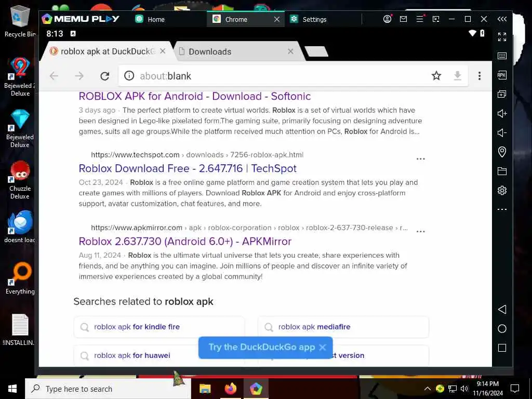Open shared folder icon in MEmu sidebar
This screenshot has width=532, height=399.
click(x=502, y=171)
